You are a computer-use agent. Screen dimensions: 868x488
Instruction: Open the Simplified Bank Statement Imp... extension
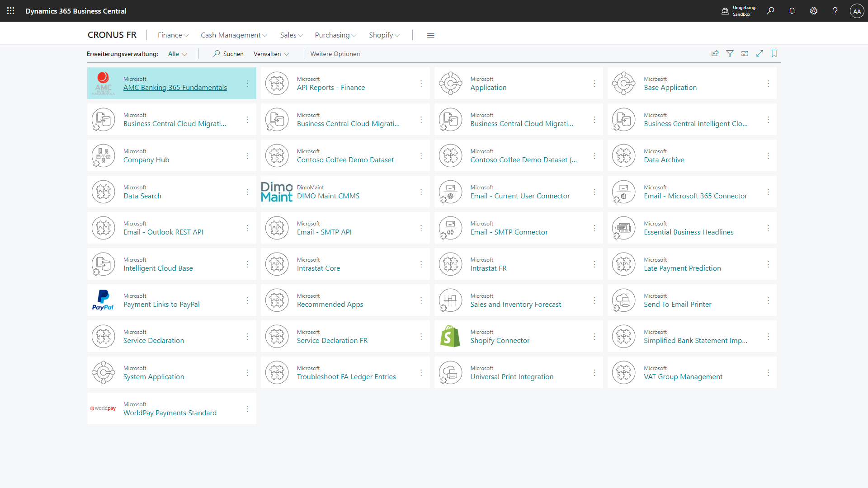click(695, 341)
